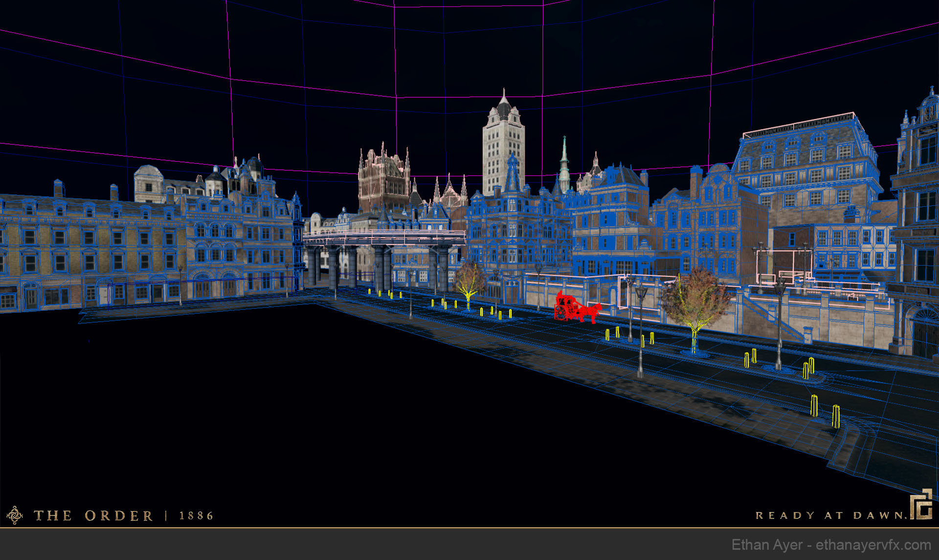Click the large tree near the carriage
Image resolution: width=939 pixels, height=560 pixels.
tap(694, 311)
